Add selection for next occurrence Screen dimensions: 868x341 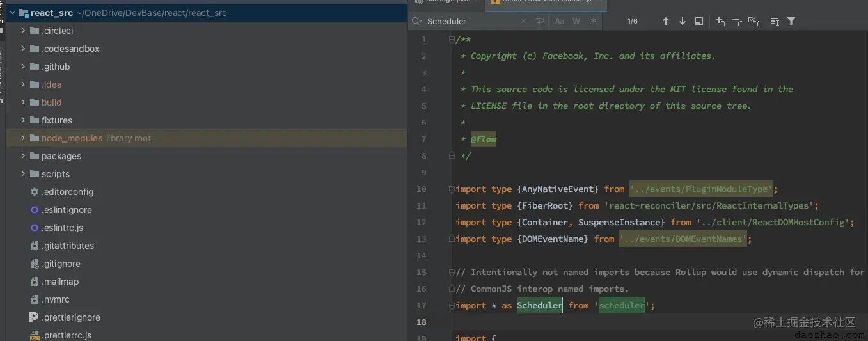(720, 21)
